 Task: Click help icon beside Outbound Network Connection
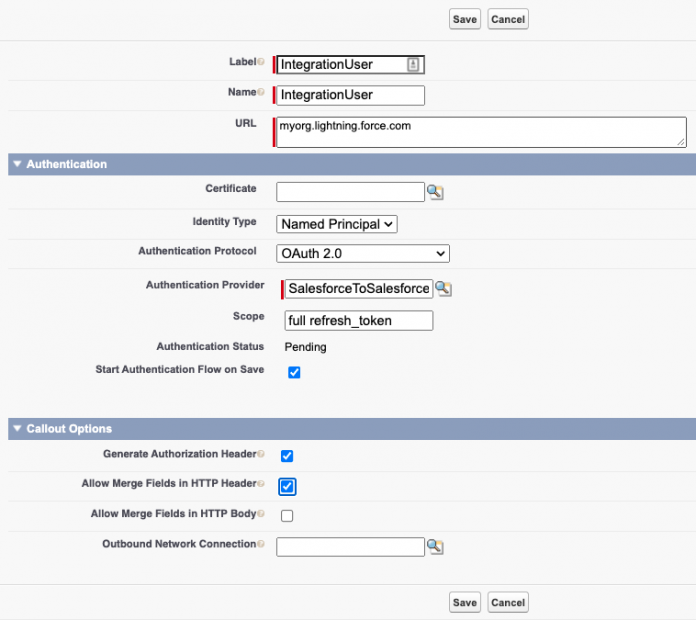261,545
